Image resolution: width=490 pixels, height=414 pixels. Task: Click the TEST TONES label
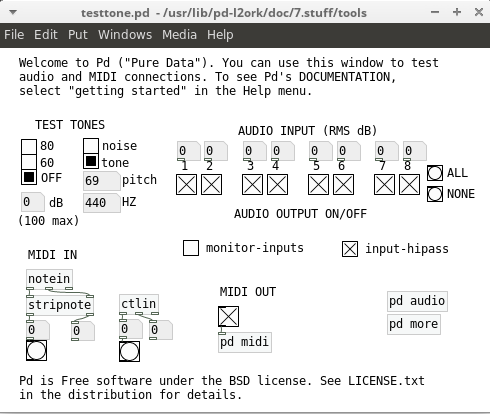[x=70, y=125]
